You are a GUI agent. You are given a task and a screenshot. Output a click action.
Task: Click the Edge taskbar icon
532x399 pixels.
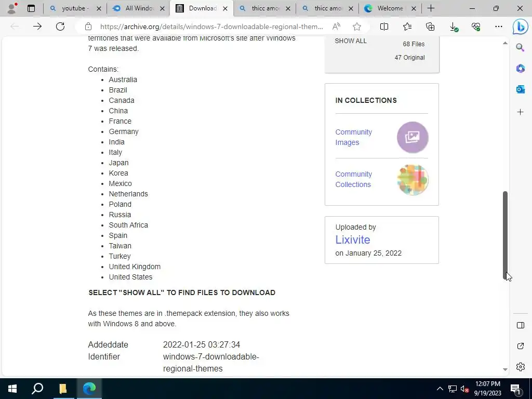pyautogui.click(x=89, y=389)
